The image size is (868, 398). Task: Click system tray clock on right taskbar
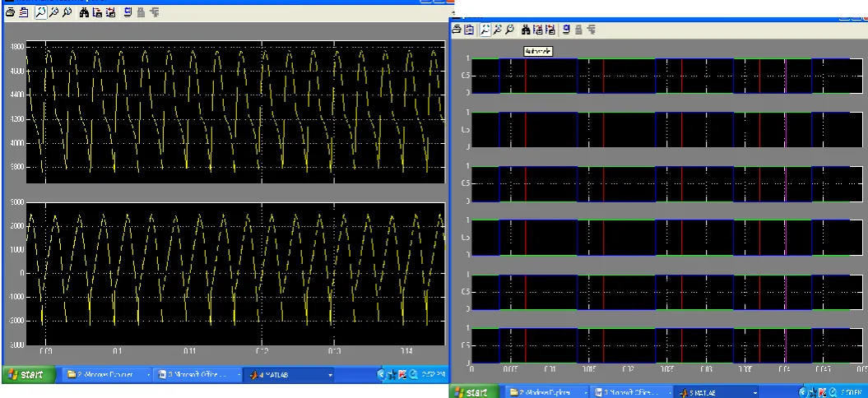851,392
